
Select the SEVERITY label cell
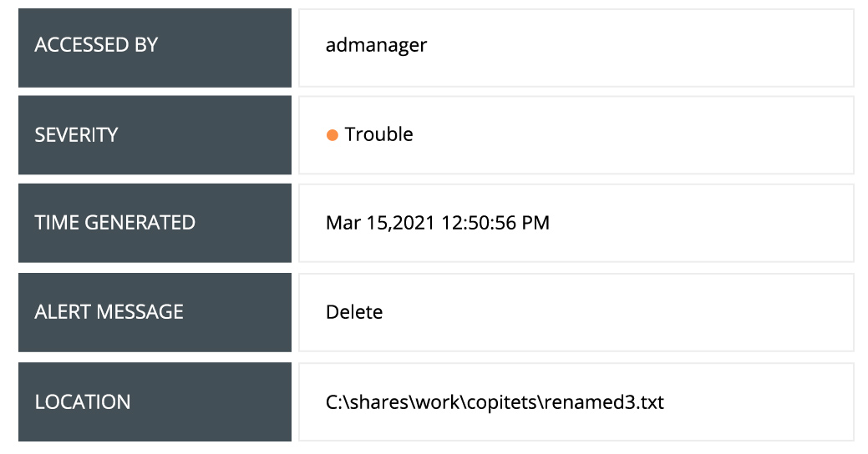(155, 134)
